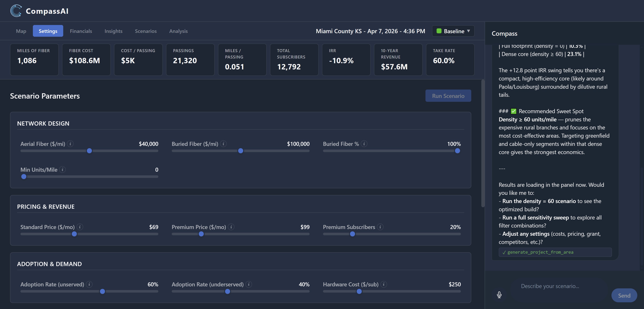The image size is (644, 309).
Task: Open the Baseline scenario dropdown
Action: click(x=453, y=31)
